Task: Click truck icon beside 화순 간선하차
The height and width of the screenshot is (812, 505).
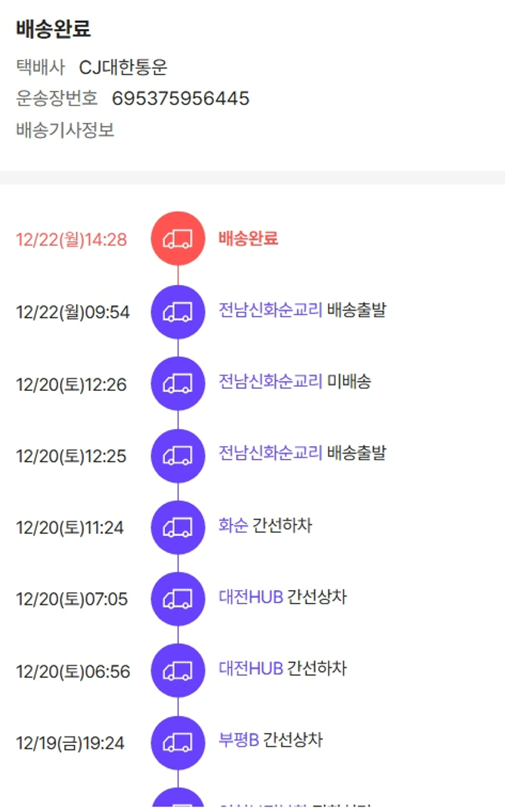Action: [x=178, y=527]
